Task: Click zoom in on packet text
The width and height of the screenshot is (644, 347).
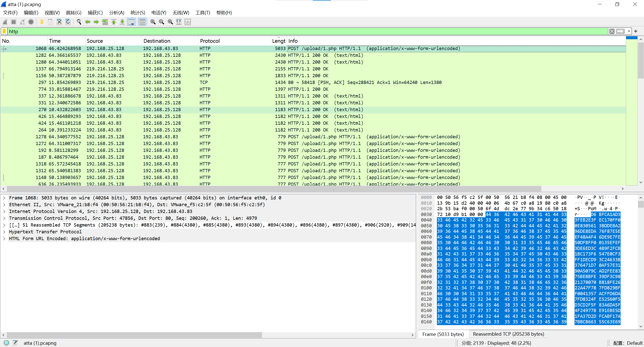Action: click(153, 22)
